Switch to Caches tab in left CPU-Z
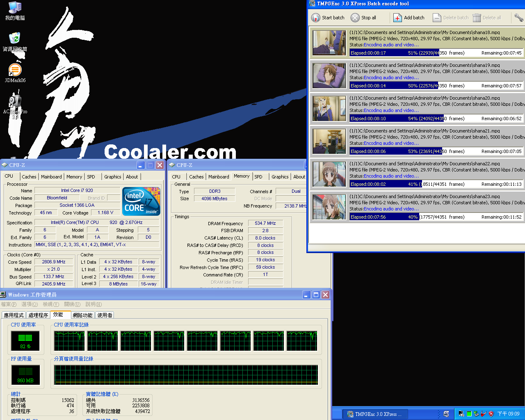Image resolution: width=525 pixels, height=420 pixels. [x=29, y=177]
